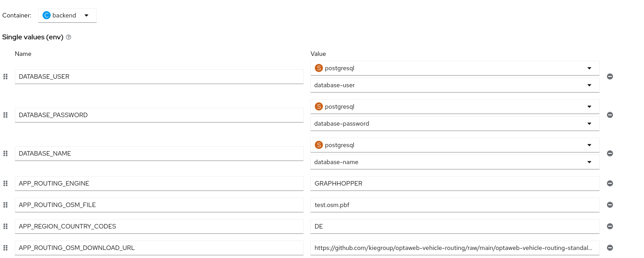Image resolution: width=644 pixels, height=258 pixels.
Task: Remove the APP_ROUTING_ENGINE variable
Action: point(610,183)
